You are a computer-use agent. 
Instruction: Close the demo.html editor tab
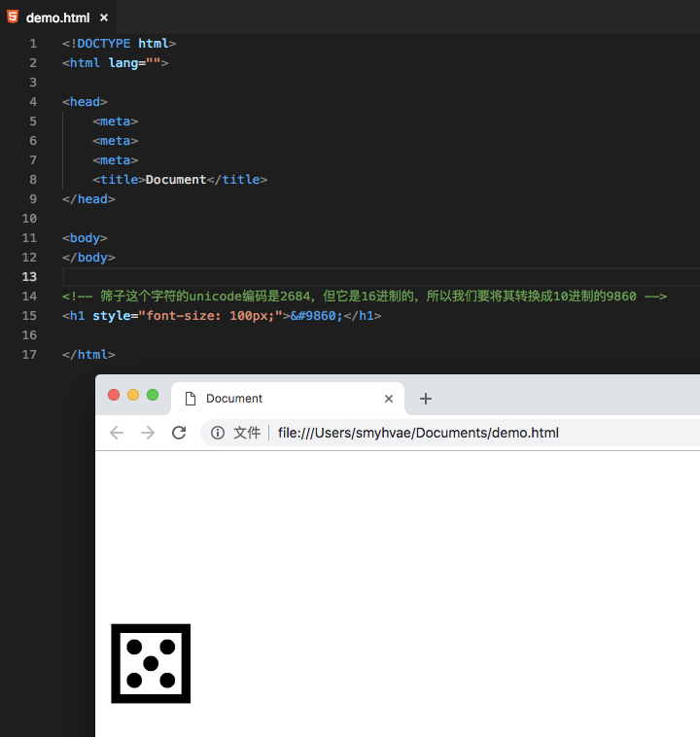(x=104, y=18)
